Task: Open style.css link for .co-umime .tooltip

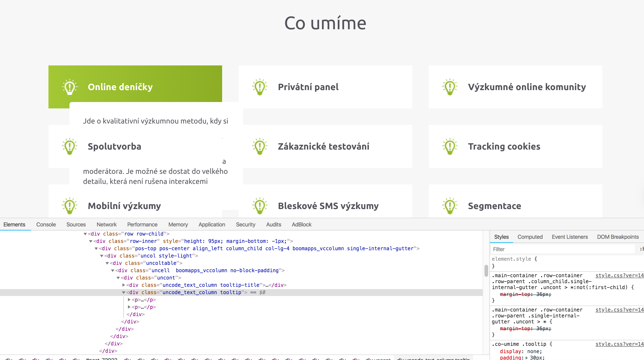Action: tap(619, 344)
